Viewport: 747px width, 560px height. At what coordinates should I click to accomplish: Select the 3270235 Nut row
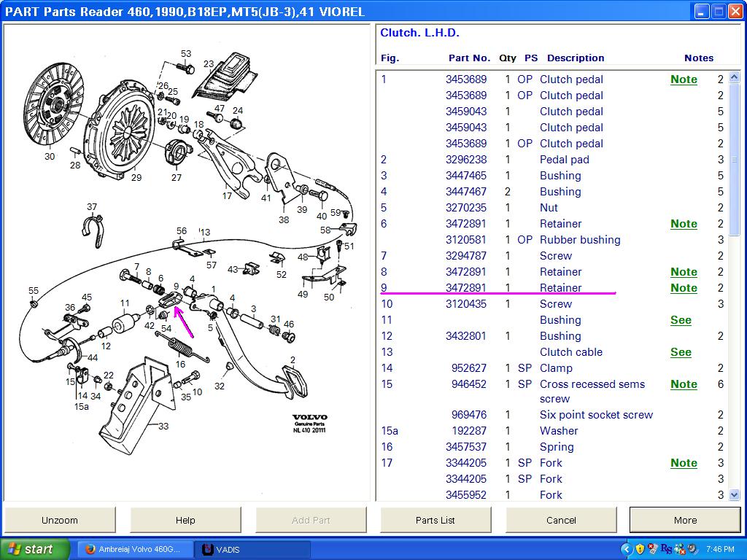point(553,208)
